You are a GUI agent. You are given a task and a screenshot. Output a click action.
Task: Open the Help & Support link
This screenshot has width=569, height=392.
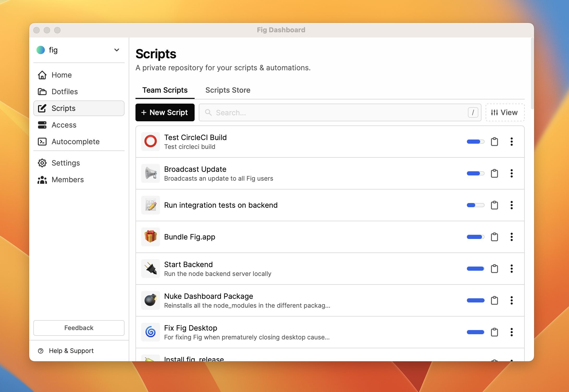point(71,351)
